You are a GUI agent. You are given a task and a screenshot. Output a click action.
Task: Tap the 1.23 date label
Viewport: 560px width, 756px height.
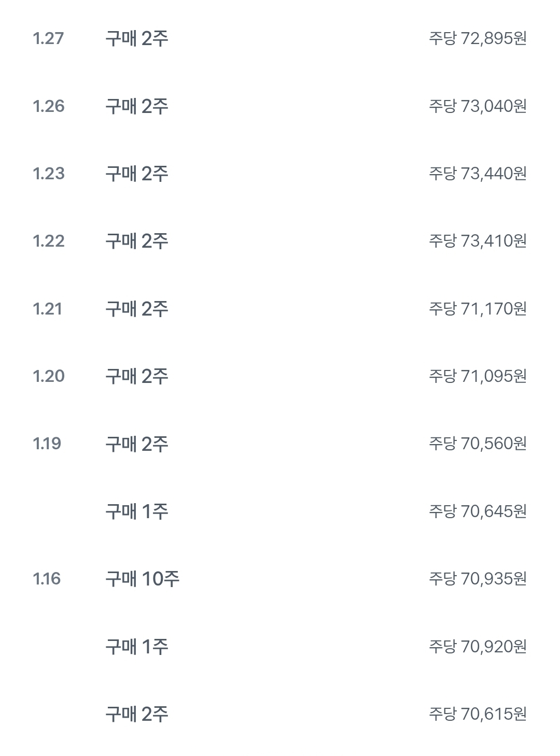(x=48, y=174)
